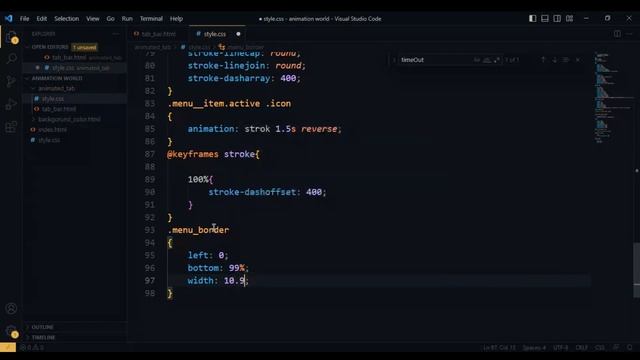Image resolution: width=640 pixels, height=360 pixels.
Task: Open the Run menu
Action: [127, 18]
